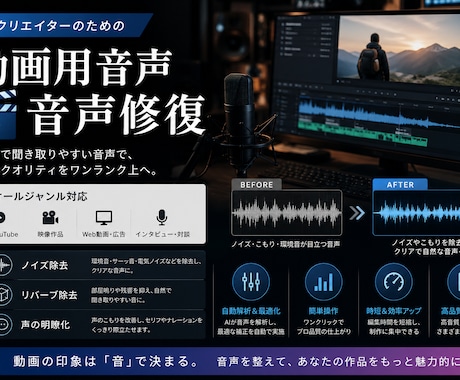The width and height of the screenshot is (460, 380).
Task: Click the bar chart icon above 簡単操作
Action: [x=323, y=282]
